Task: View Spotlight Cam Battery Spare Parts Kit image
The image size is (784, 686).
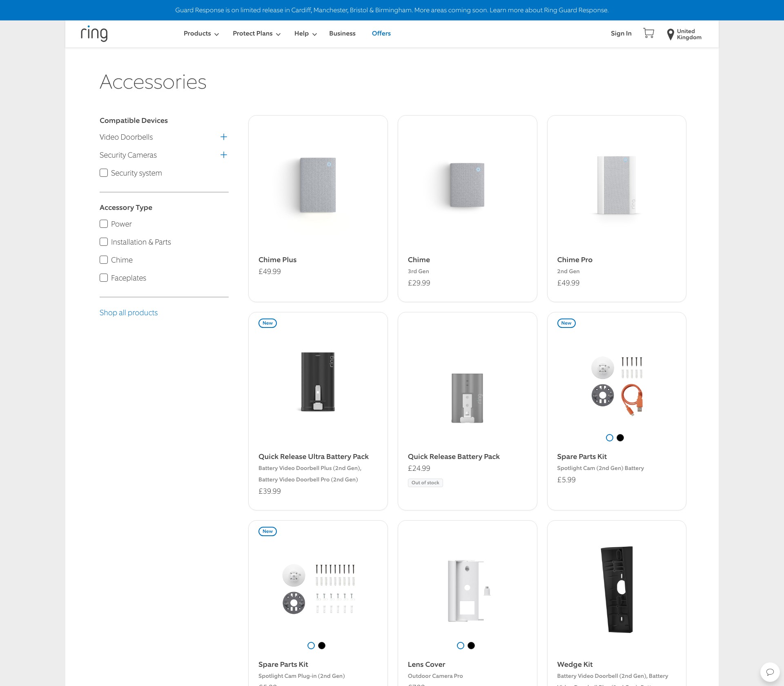Action: (x=617, y=386)
